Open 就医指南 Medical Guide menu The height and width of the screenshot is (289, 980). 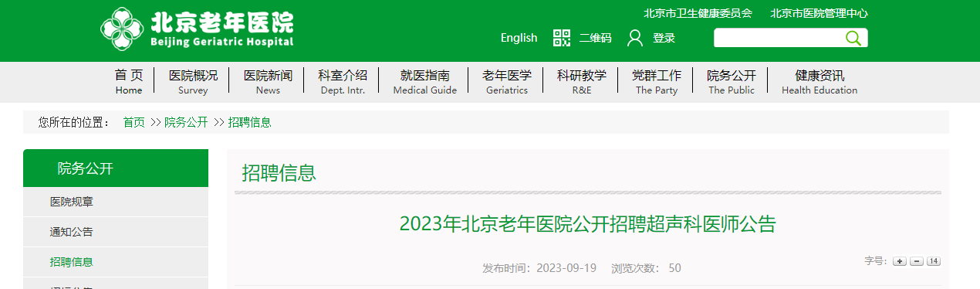[x=424, y=81]
